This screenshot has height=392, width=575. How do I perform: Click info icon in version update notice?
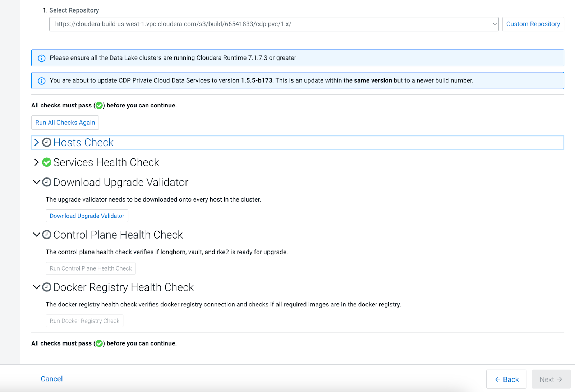42,81
